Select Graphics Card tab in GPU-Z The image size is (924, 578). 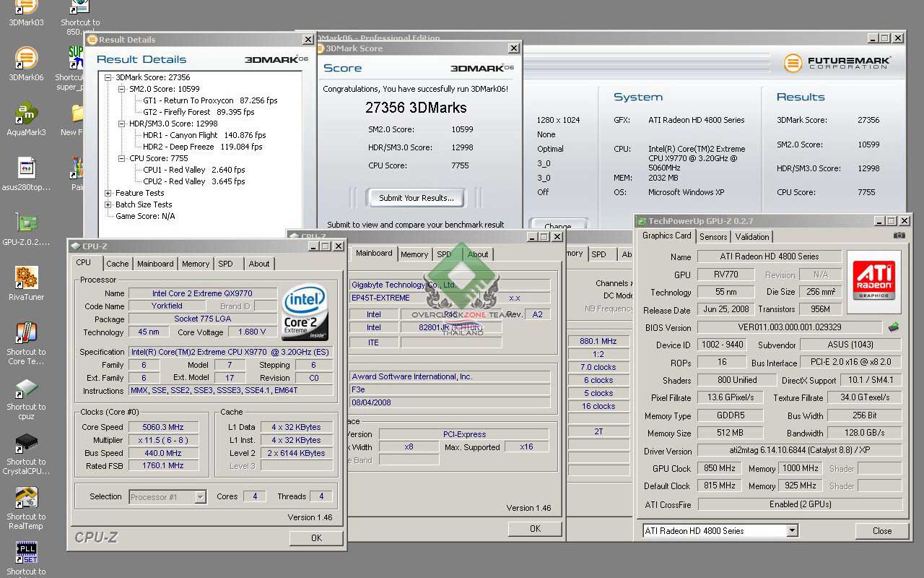point(666,236)
